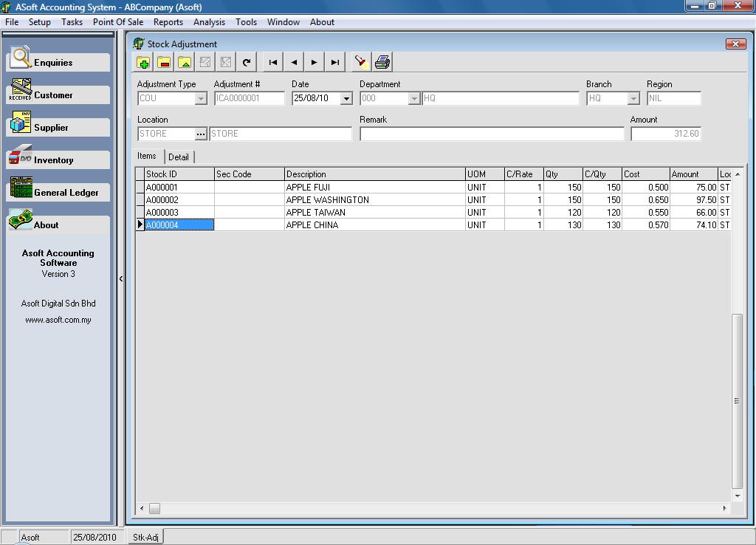Click the greyed-out cancel toolbar icon

(226, 62)
